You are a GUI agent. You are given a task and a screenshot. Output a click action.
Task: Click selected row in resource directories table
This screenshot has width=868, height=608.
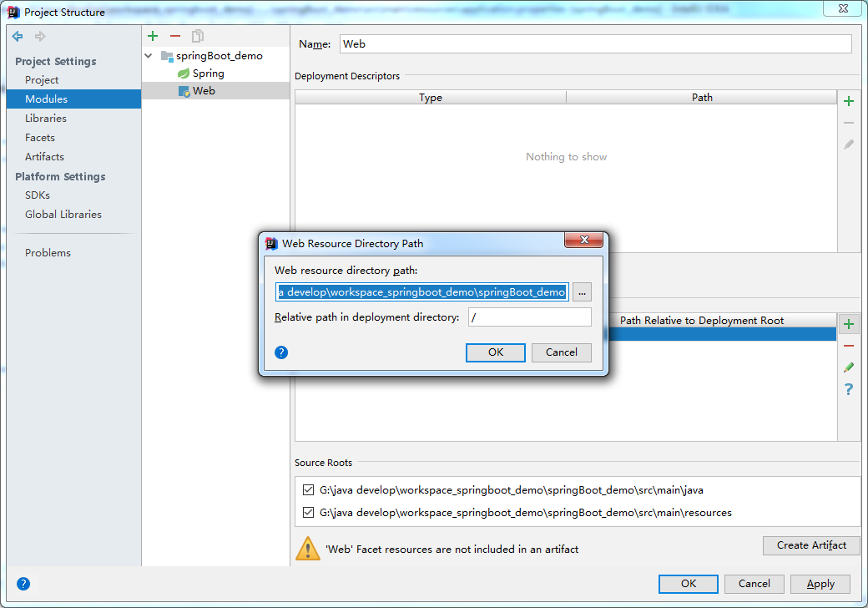[722, 334]
